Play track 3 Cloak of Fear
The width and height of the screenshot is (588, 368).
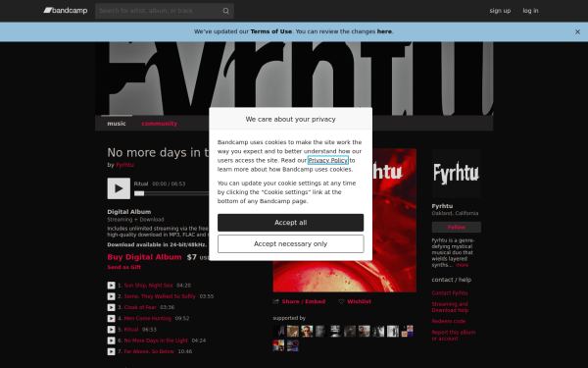pos(111,307)
